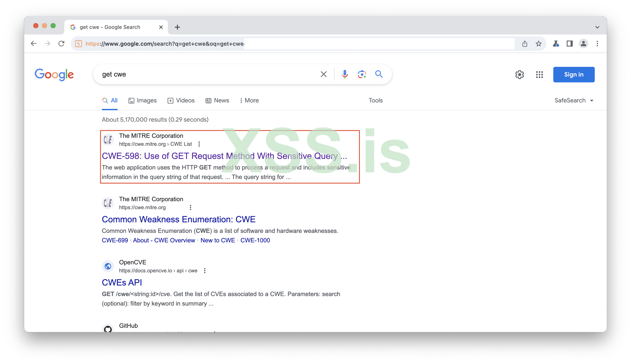The image size is (631, 364).
Task: Reload the current page
Action: click(61, 44)
